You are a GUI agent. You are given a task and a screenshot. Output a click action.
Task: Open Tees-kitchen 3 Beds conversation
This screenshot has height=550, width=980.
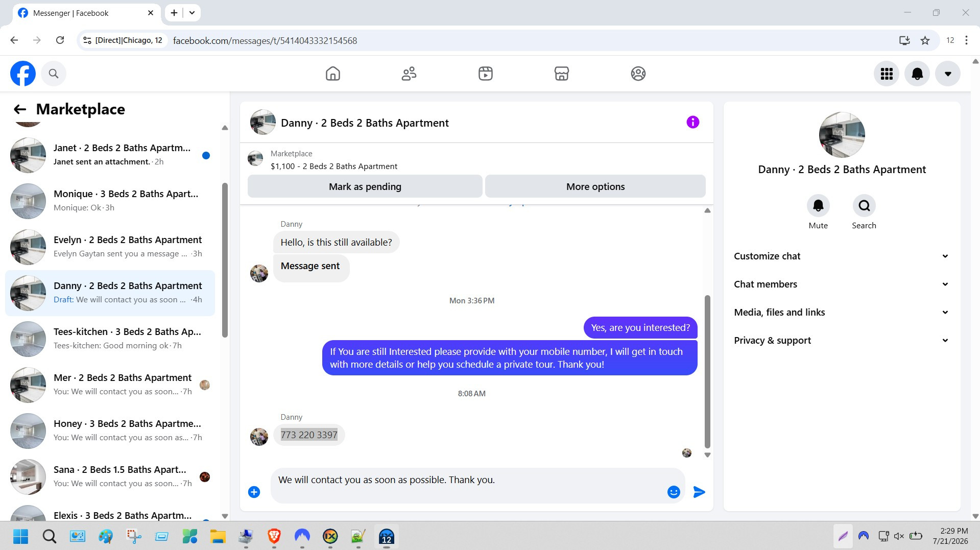[x=110, y=339]
